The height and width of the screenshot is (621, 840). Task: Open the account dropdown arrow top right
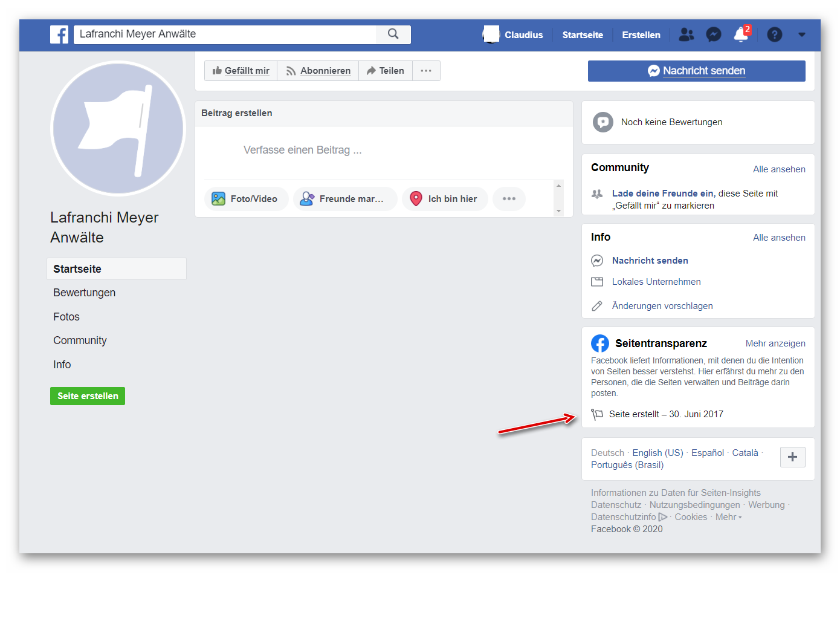tap(801, 35)
